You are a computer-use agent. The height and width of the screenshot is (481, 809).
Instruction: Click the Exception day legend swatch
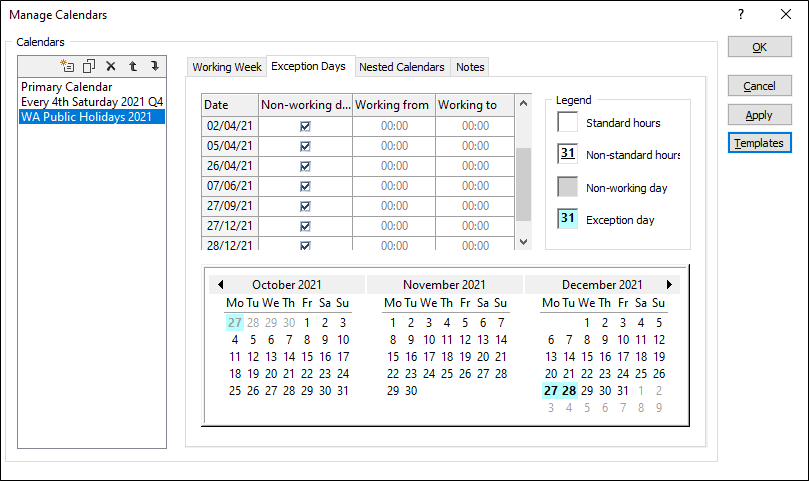click(x=567, y=218)
